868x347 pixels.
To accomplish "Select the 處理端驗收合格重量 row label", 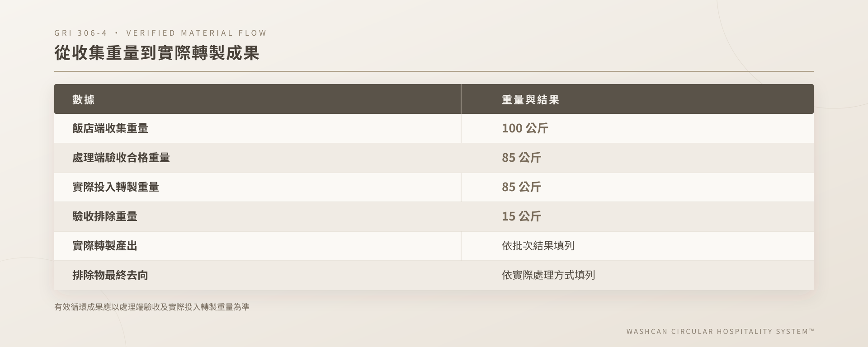I will pos(121,158).
